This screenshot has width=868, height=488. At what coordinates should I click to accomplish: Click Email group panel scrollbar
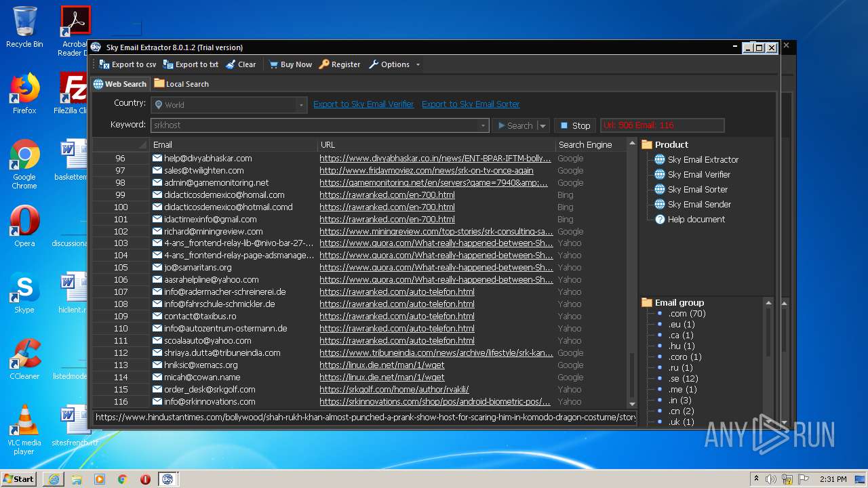768,361
